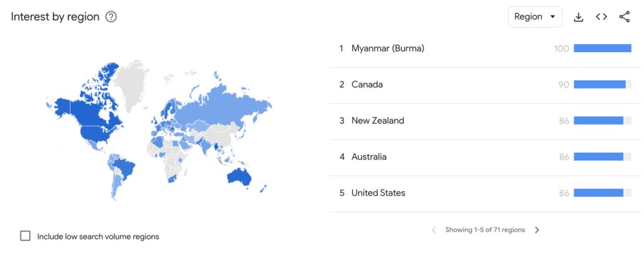The height and width of the screenshot is (261, 644).
Task: Click the share icon
Action: (x=625, y=17)
